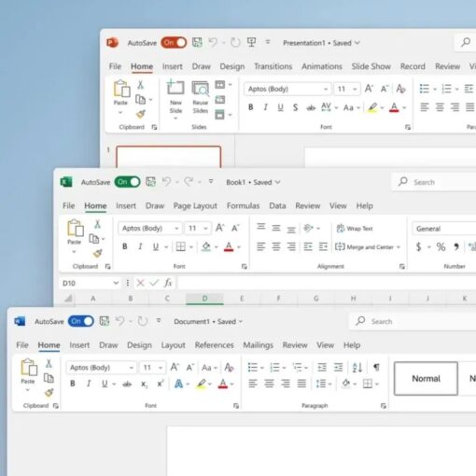
Task: Select Format Painter in PowerPoint
Action: point(141,114)
